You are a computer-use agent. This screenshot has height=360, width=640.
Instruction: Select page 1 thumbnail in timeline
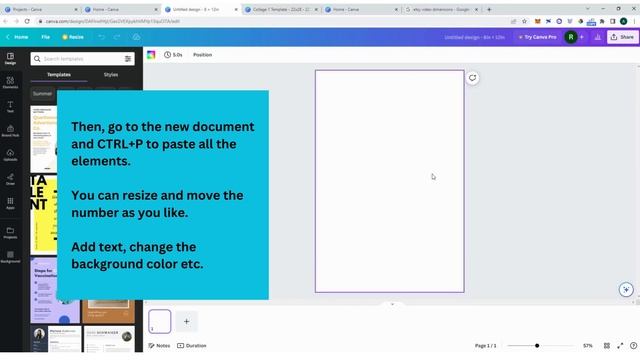[x=160, y=321]
